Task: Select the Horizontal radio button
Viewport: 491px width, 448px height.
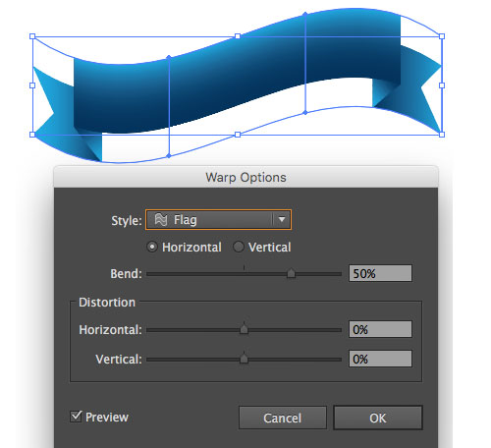Action: 152,247
